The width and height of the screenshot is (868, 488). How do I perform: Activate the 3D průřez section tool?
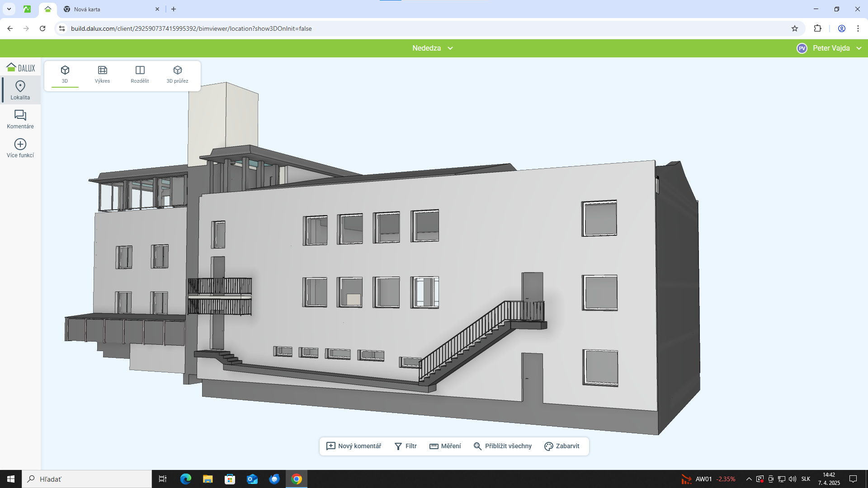point(177,74)
